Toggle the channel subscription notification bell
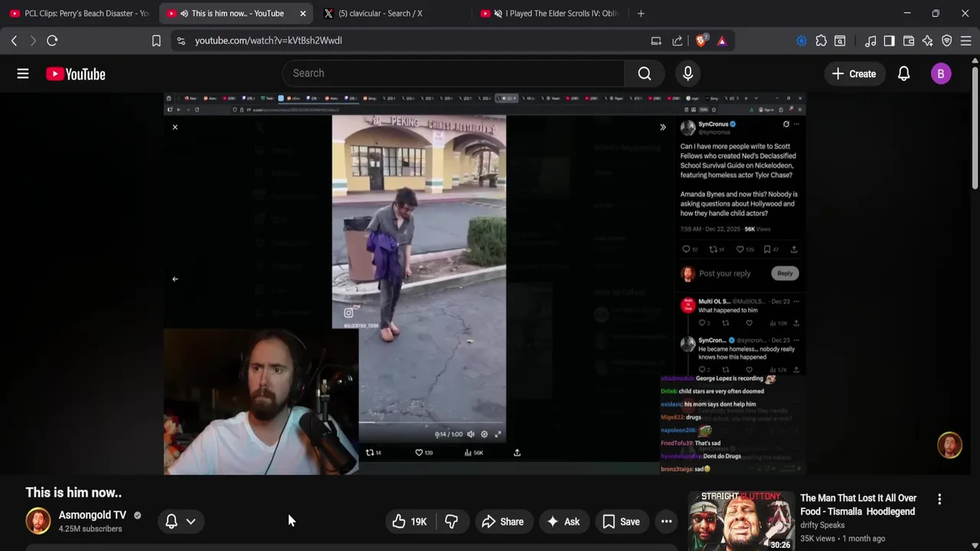 click(171, 521)
